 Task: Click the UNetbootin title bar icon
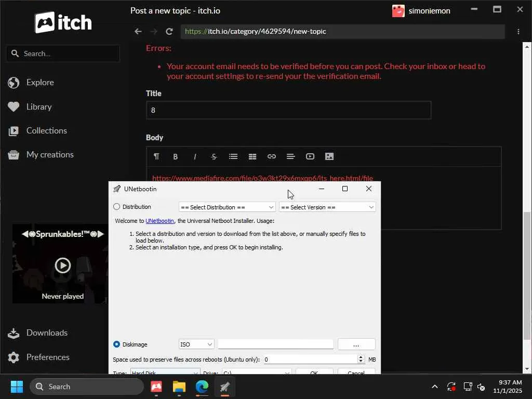[117, 189]
